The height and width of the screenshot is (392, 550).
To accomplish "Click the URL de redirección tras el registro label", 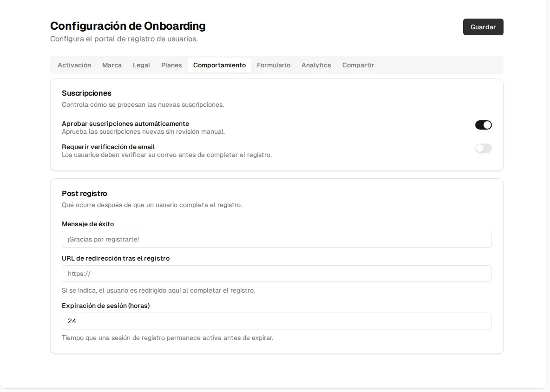I will [116, 258].
